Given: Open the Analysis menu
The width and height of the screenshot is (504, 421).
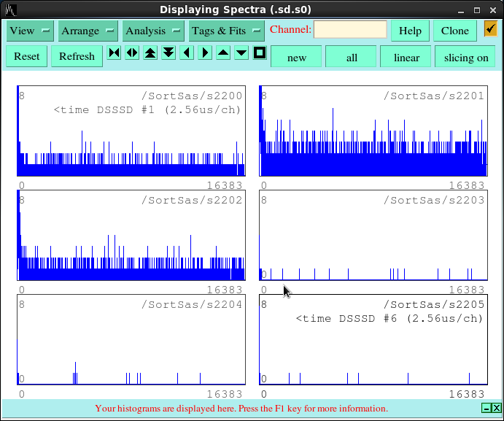Looking at the screenshot, I should pos(152,31).
